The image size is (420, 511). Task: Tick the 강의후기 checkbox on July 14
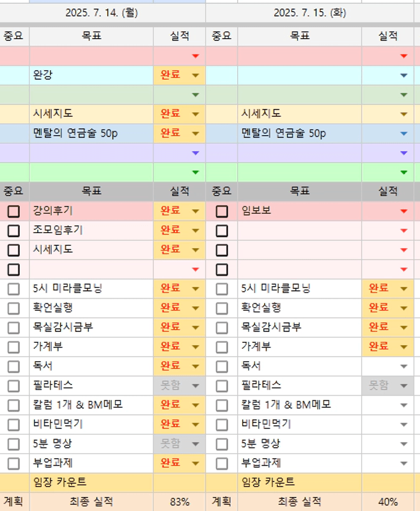14,211
